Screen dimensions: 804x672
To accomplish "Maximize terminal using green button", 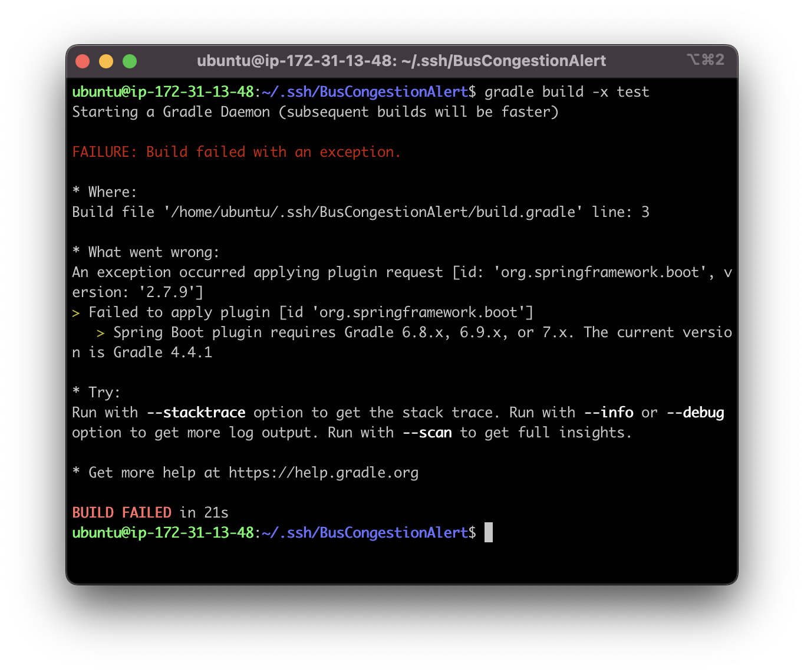I will pos(130,61).
